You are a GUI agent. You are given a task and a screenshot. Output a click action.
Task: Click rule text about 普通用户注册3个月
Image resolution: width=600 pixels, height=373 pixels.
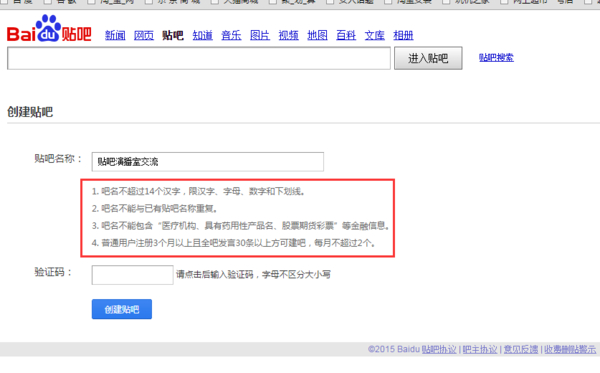coord(233,243)
